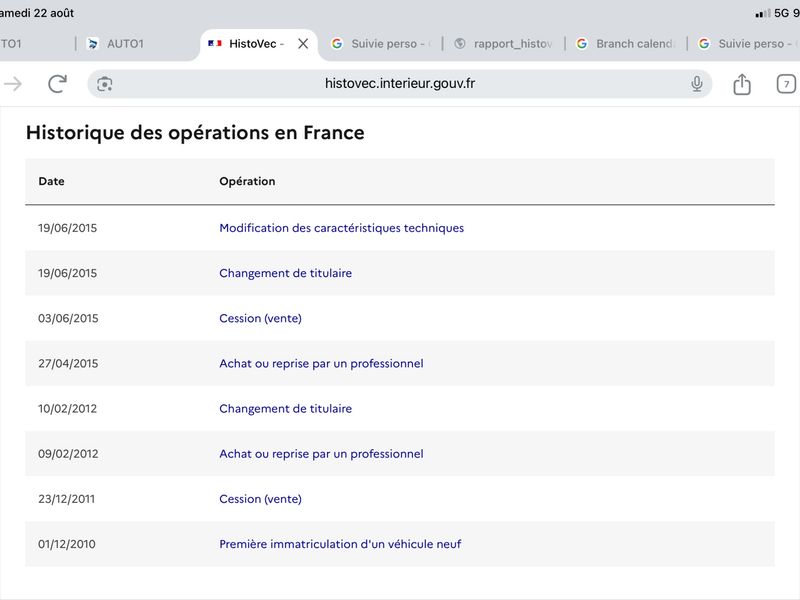Switch to the last Suivie perso tab

[747, 44]
